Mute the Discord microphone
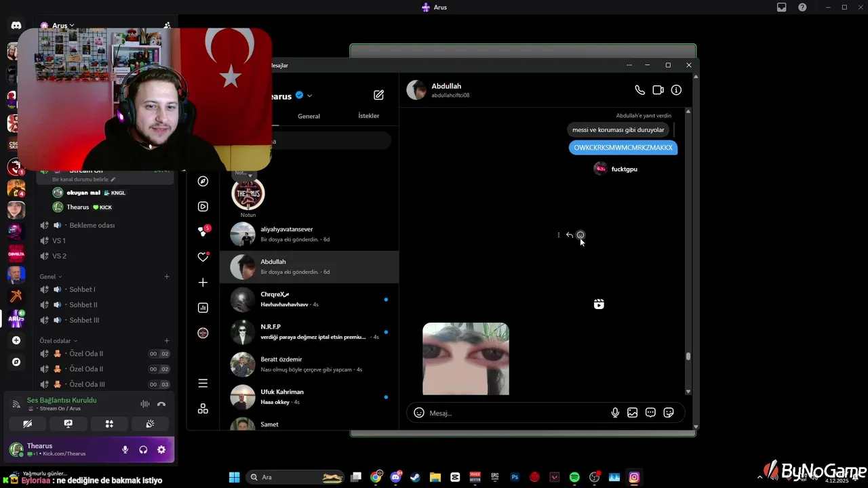The image size is (868, 488). 125,449
